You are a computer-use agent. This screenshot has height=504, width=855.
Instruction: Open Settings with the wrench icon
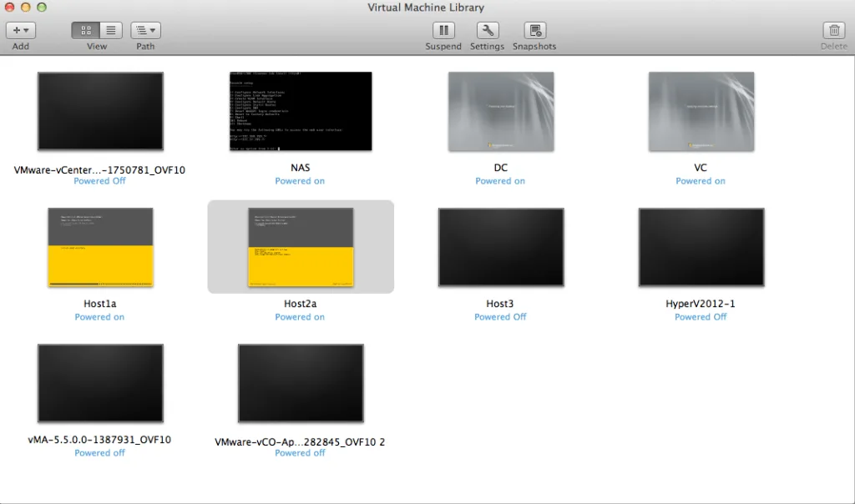488,31
